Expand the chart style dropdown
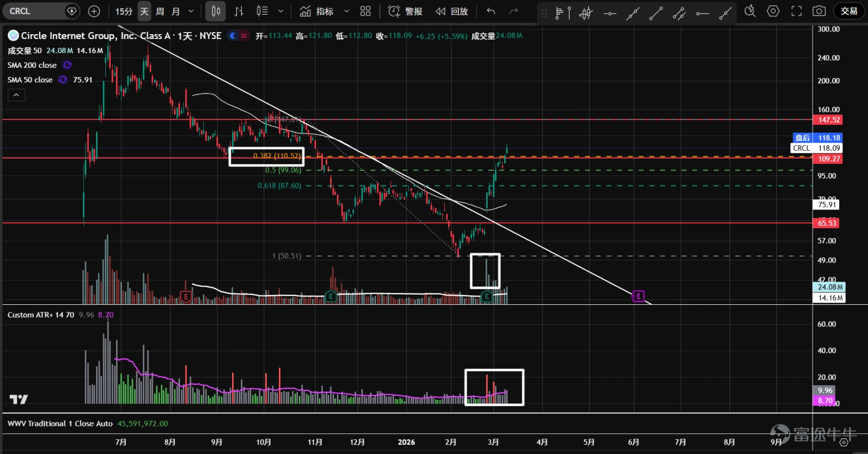 click(x=280, y=11)
